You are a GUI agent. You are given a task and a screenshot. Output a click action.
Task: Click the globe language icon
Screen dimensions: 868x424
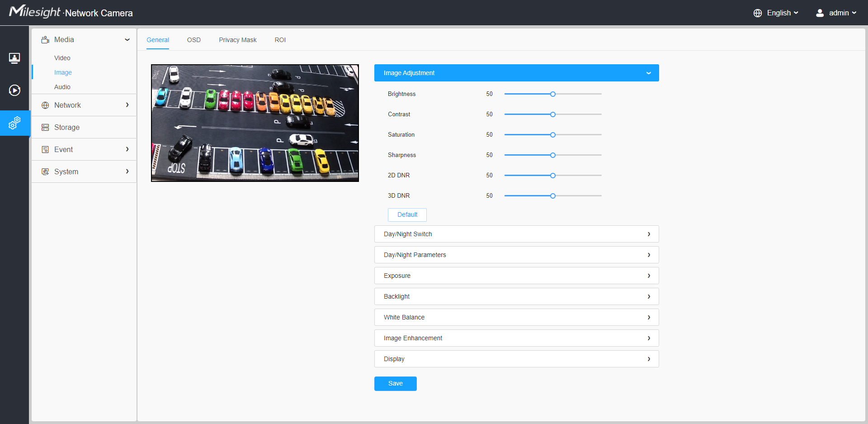(758, 13)
